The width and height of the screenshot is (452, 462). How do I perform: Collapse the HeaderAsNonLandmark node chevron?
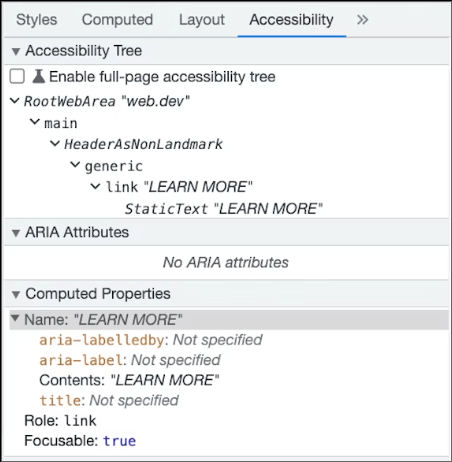point(55,144)
